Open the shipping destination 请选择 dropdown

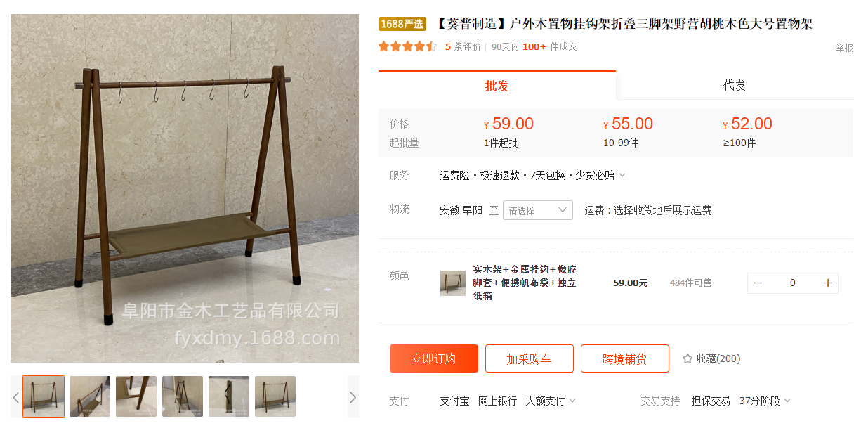[x=538, y=210]
